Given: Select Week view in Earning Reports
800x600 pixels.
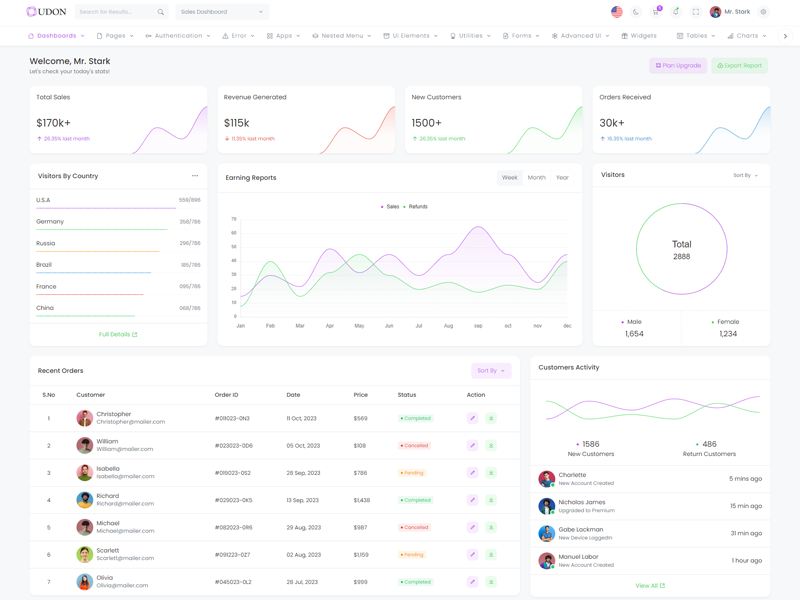Looking at the screenshot, I should (x=510, y=178).
